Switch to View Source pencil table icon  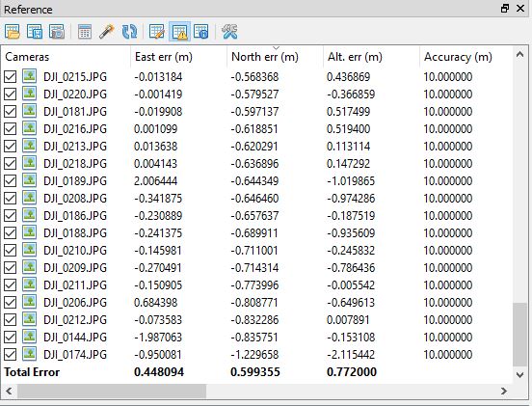coord(157,32)
